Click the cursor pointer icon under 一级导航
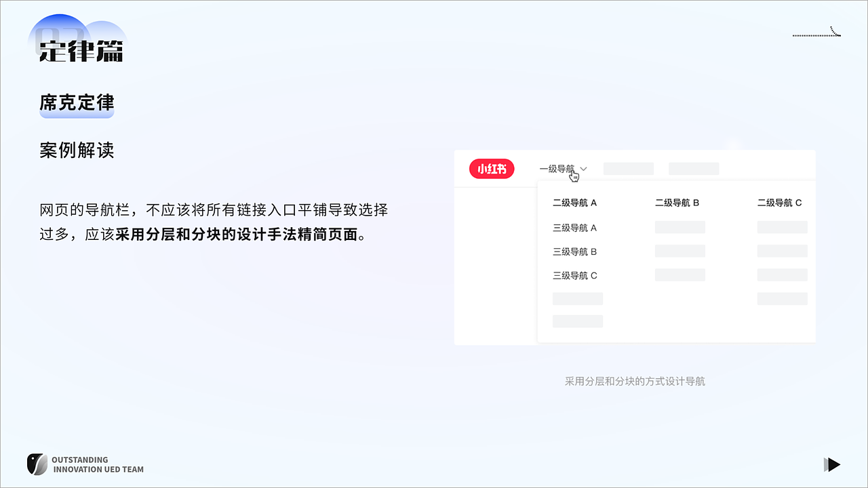868x488 pixels. click(x=574, y=176)
